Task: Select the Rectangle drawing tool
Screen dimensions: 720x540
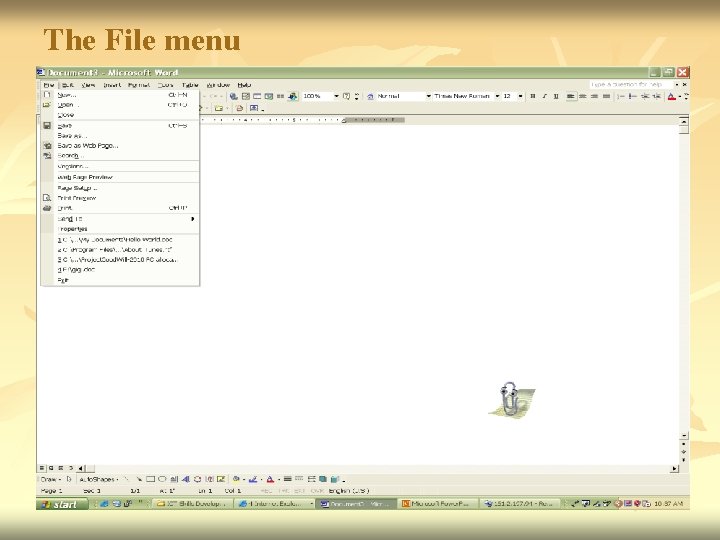Action: (x=150, y=479)
